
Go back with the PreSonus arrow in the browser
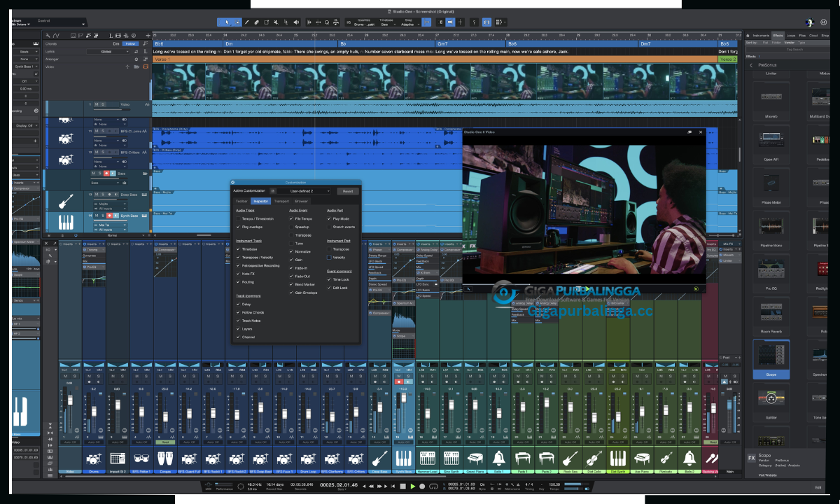pos(750,65)
